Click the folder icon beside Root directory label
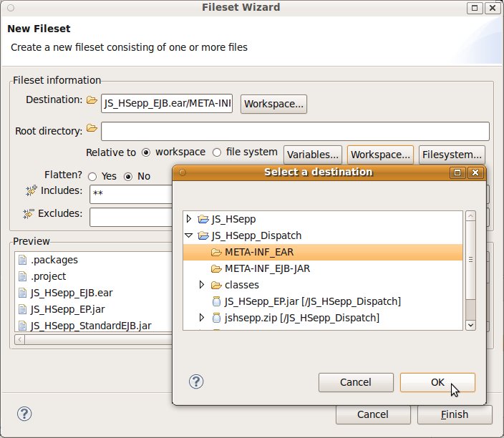504x438 pixels. pos(92,129)
